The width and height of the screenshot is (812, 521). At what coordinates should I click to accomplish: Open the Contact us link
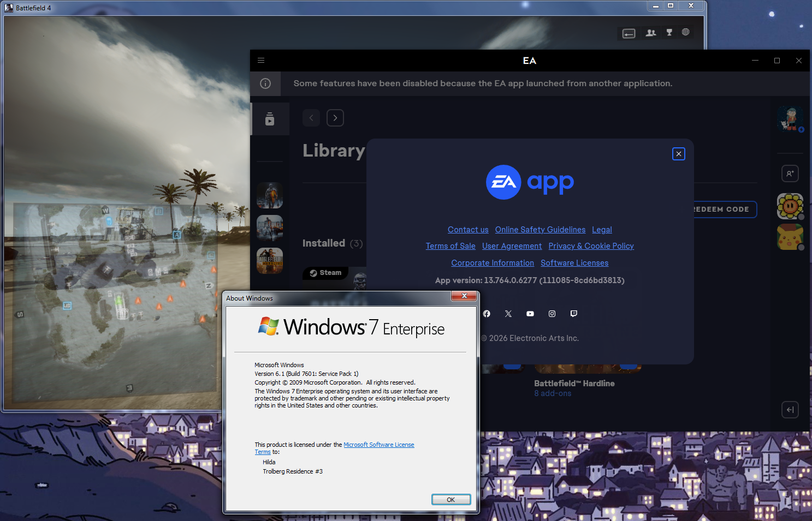[468, 230]
